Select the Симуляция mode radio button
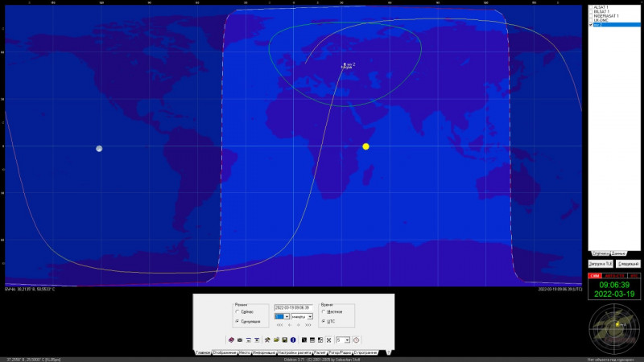 pos(237,321)
